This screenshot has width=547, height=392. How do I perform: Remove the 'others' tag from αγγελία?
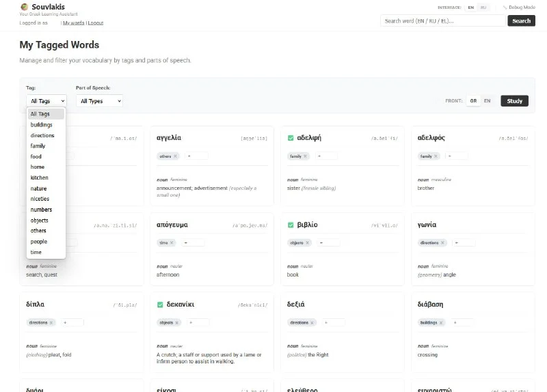tap(175, 156)
